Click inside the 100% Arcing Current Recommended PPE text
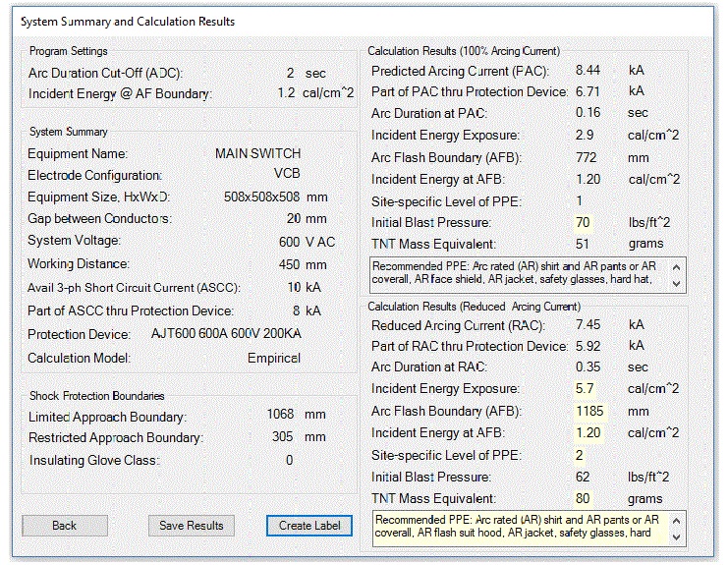The image size is (728, 565). [x=521, y=275]
